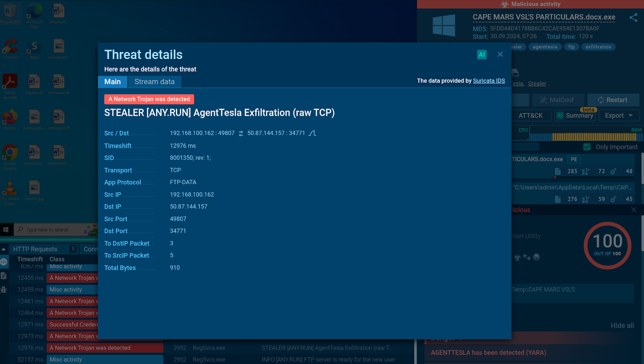
Task: Click the Windows logo in the analysis header
Action: 444,25
